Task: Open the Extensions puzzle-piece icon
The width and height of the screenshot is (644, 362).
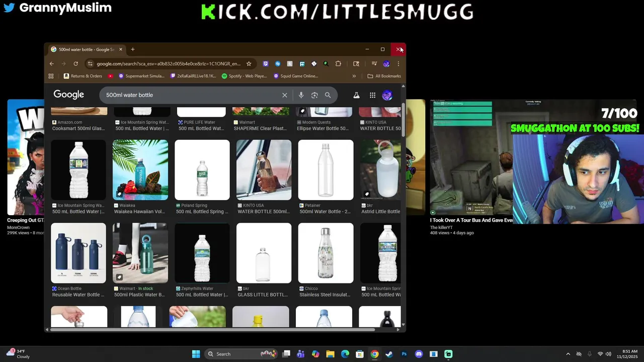Action: pos(338,64)
